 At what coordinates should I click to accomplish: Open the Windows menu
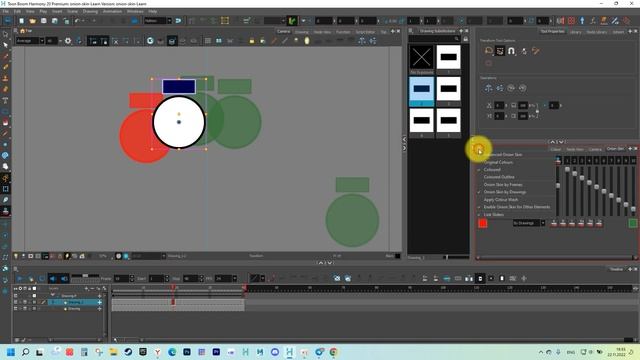135,11
